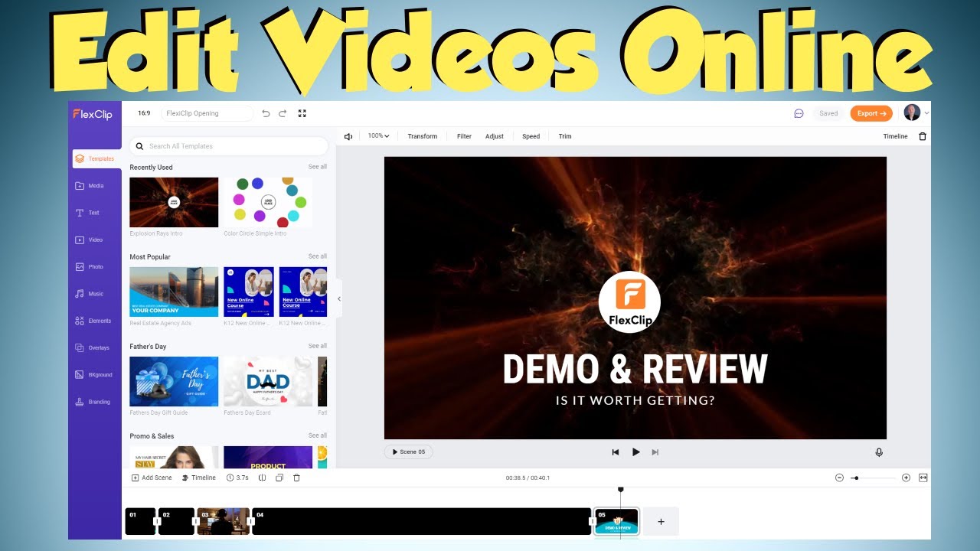The image size is (980, 551).
Task: Select the Elements sidebar icon
Action: [94, 320]
